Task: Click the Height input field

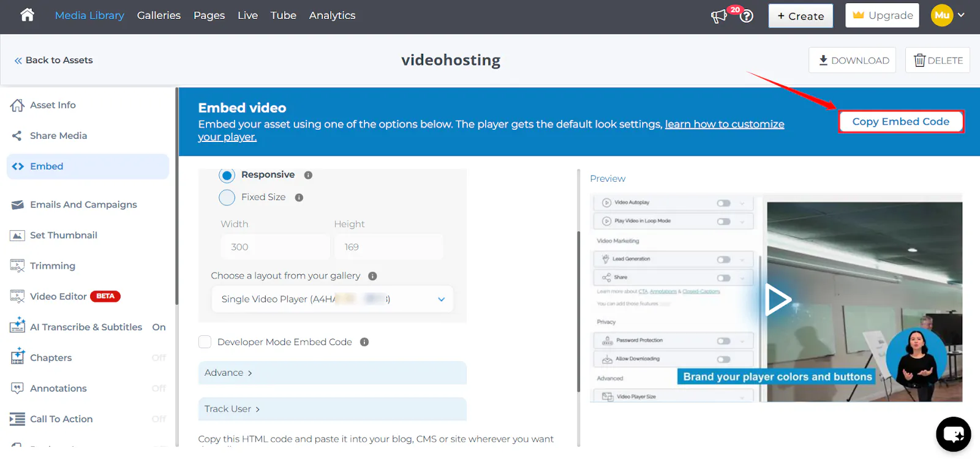Action: [389, 247]
